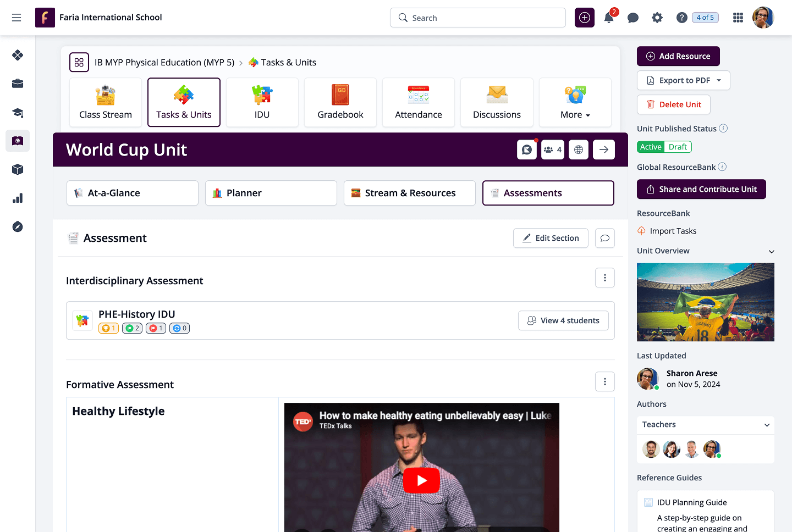Set unit published status to Active

tap(651, 147)
